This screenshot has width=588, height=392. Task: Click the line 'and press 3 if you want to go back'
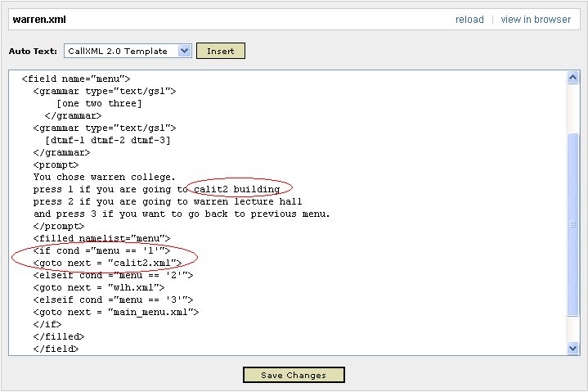(x=182, y=214)
